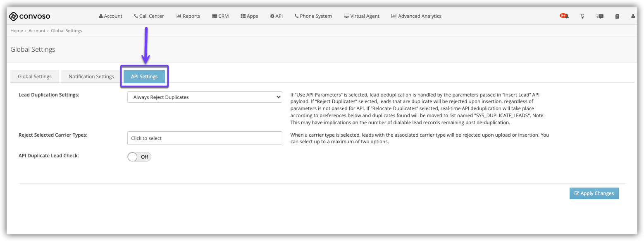Open the user profile icon

(x=633, y=16)
